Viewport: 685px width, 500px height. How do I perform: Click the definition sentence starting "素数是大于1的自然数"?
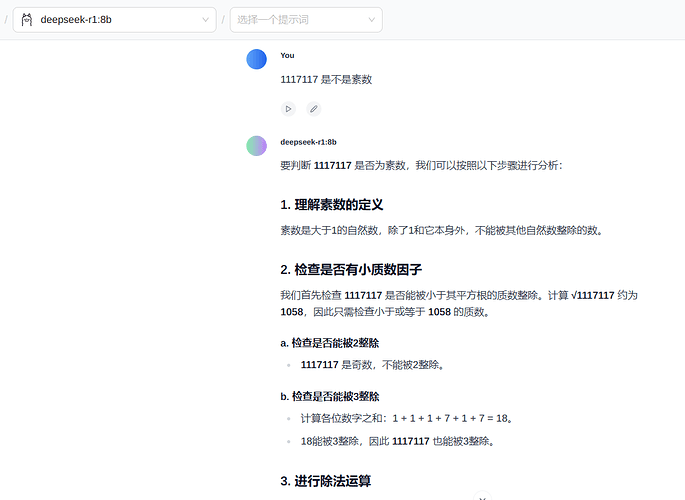click(442, 230)
